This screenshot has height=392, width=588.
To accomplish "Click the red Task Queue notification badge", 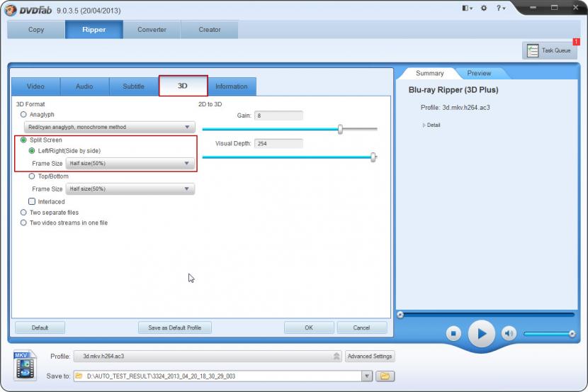I will (576, 42).
